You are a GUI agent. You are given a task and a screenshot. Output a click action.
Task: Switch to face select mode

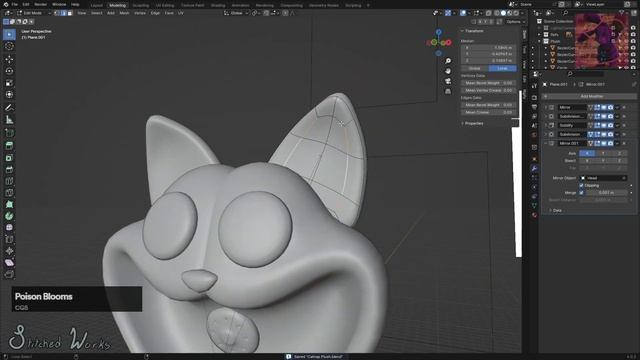click(x=70, y=13)
